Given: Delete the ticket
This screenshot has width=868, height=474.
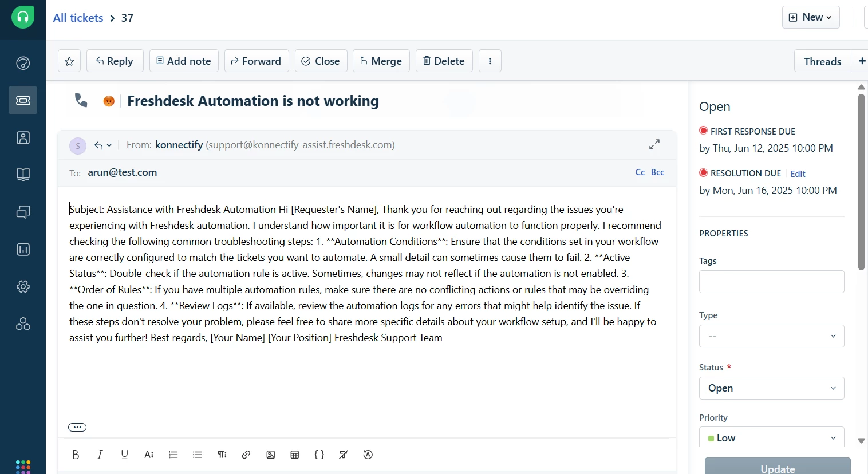Looking at the screenshot, I should pos(444,61).
